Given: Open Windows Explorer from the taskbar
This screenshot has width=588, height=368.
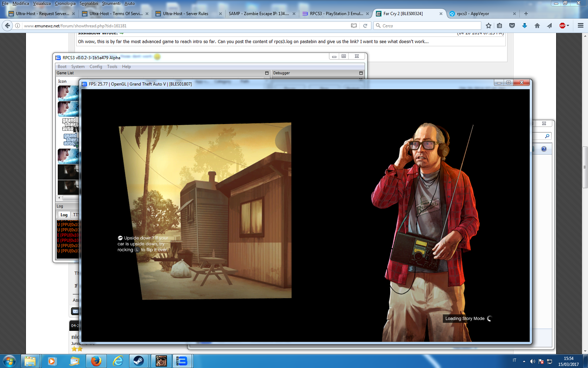Looking at the screenshot, I should click(30, 361).
